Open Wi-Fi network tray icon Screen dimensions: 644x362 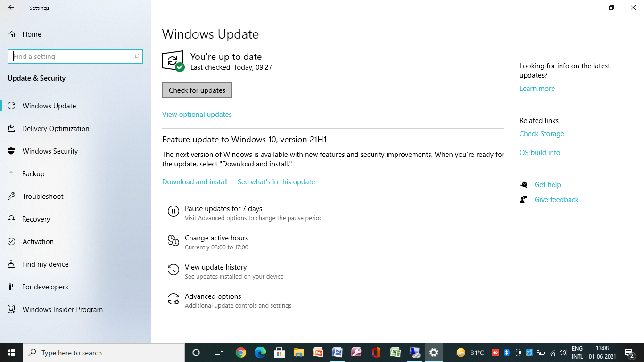coord(553,353)
